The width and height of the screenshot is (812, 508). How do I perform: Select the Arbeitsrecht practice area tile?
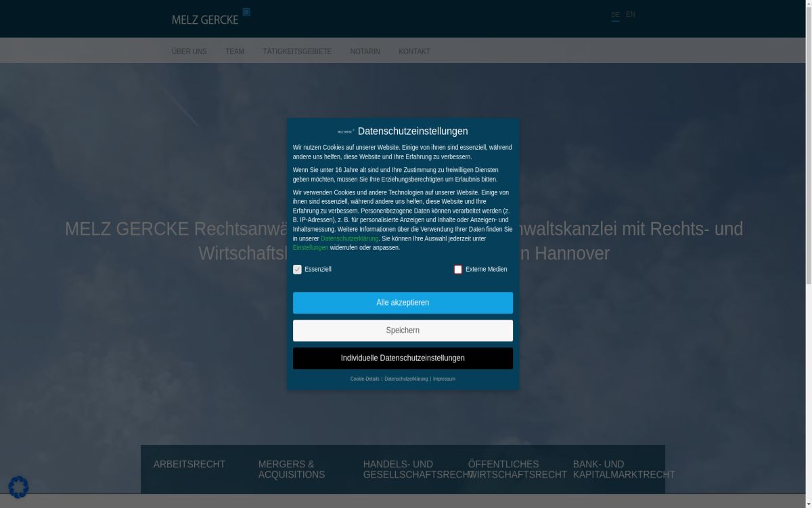tap(189, 465)
